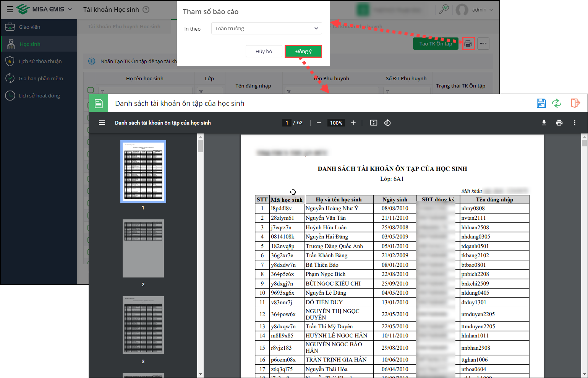Click the Tạo TK Ôn tập button

click(x=436, y=44)
